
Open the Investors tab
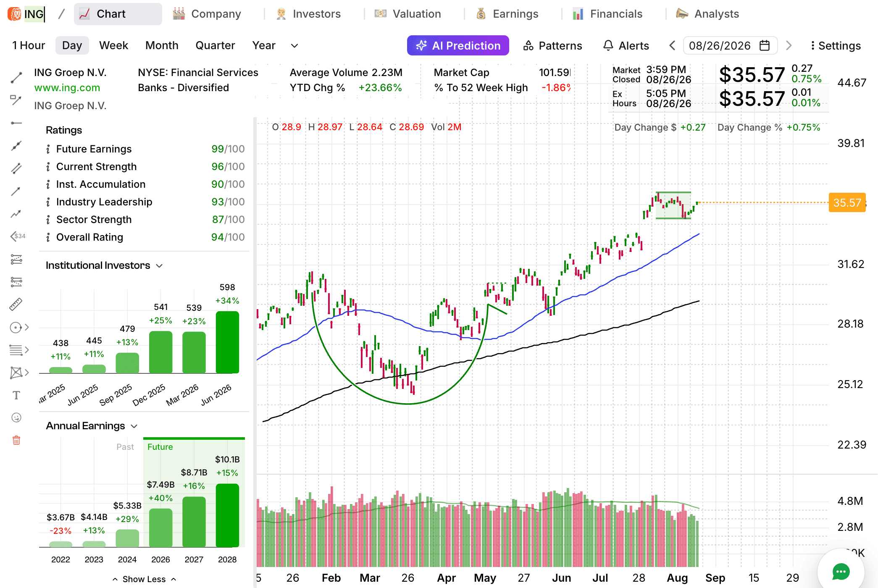coord(309,14)
